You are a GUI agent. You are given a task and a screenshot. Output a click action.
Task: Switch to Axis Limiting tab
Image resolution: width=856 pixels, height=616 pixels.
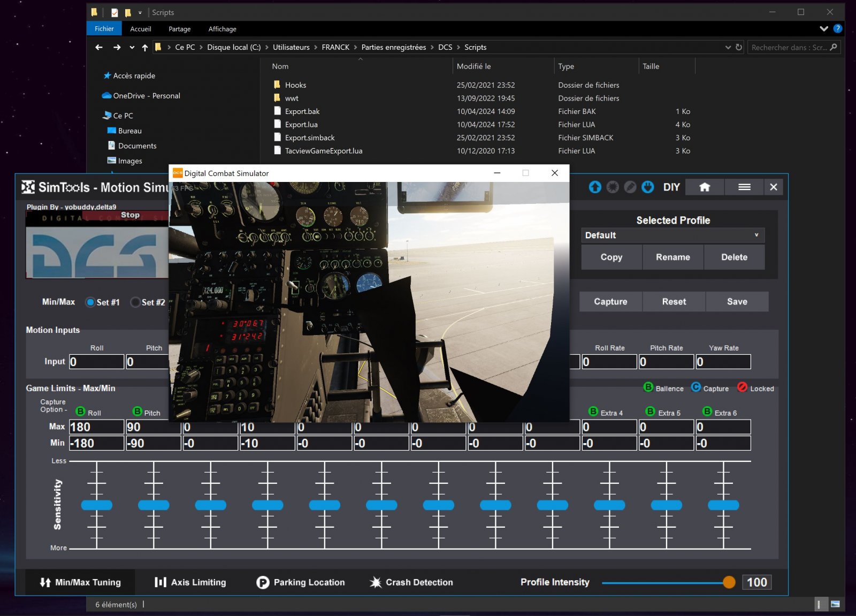point(190,582)
